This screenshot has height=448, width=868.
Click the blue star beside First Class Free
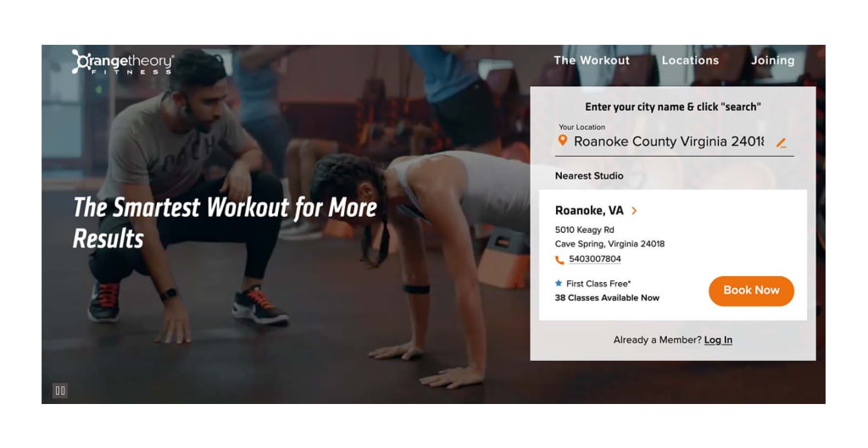559,283
